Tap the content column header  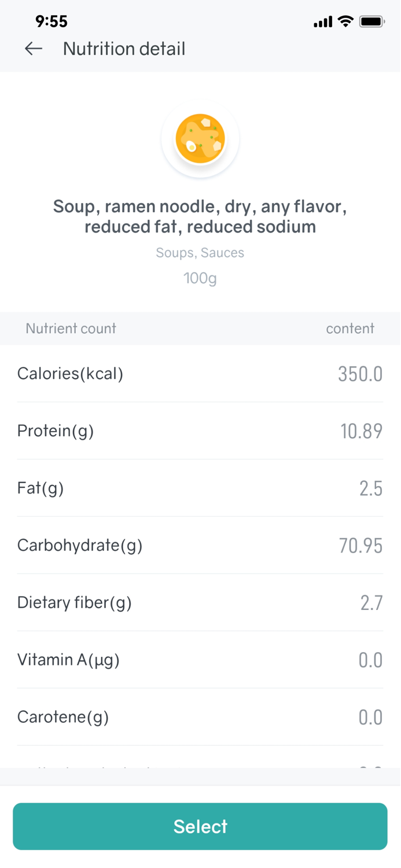click(350, 328)
